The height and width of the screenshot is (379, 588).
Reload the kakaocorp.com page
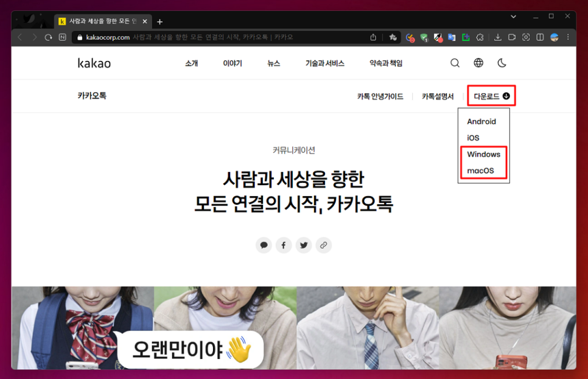[48, 37]
